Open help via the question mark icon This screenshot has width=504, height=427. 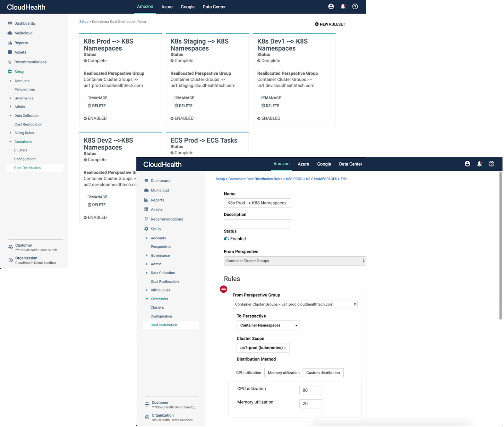click(491, 164)
